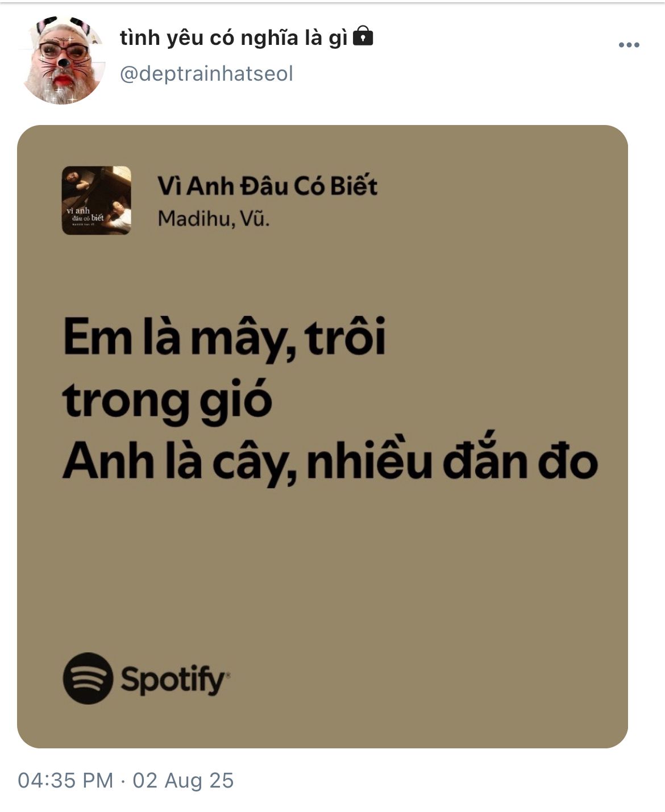The width and height of the screenshot is (665, 812).
Task: Select the song title Vì Anh Đâu Có Biết
Action: point(267,186)
